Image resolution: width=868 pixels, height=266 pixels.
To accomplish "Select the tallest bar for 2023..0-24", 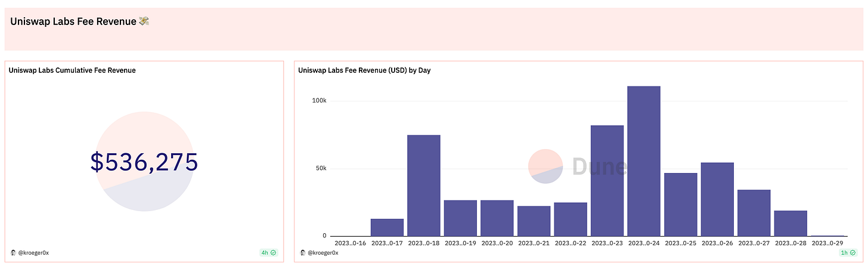I will click(x=644, y=162).
